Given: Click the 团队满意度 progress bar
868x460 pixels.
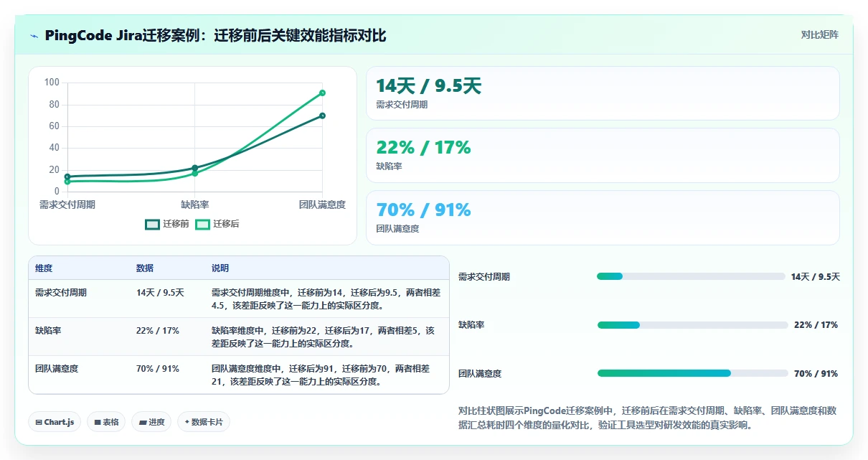Looking at the screenshot, I should tap(692, 373).
